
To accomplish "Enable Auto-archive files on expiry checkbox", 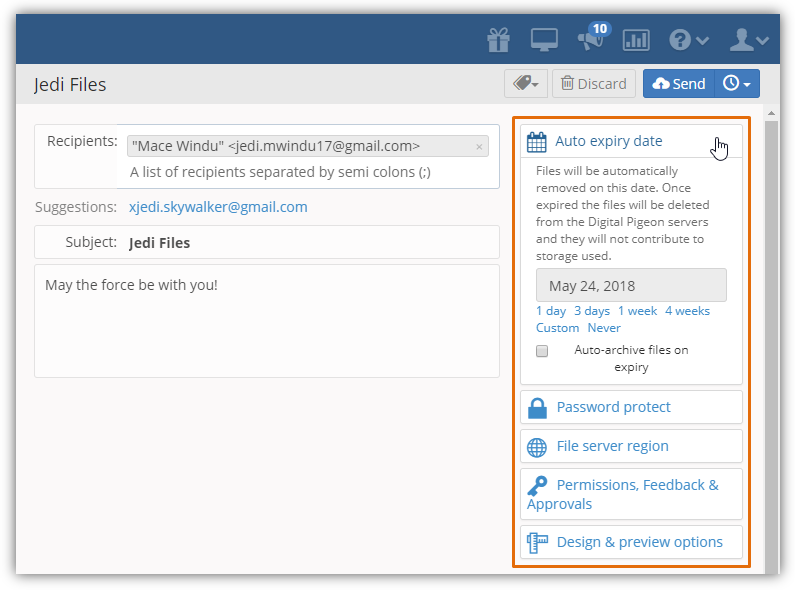I will pyautogui.click(x=542, y=351).
